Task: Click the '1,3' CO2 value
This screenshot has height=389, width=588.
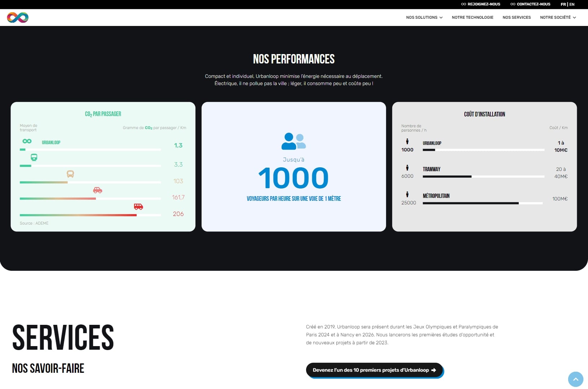Action: click(178, 146)
